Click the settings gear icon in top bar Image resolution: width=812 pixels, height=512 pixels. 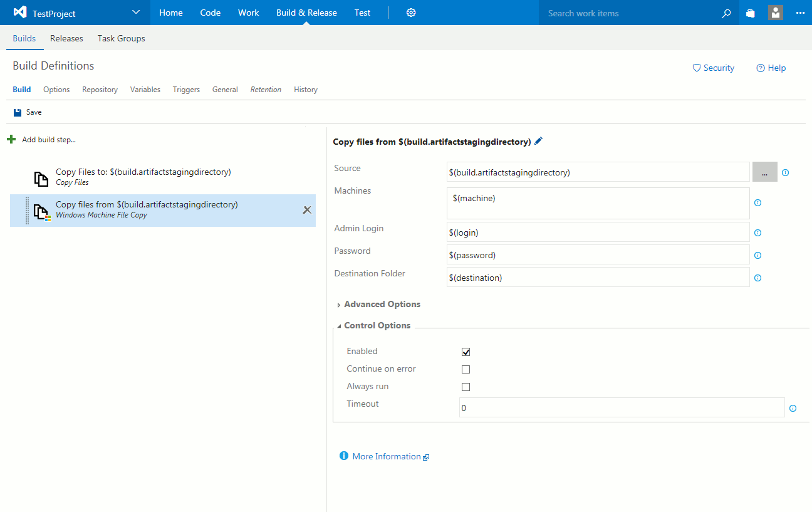411,13
